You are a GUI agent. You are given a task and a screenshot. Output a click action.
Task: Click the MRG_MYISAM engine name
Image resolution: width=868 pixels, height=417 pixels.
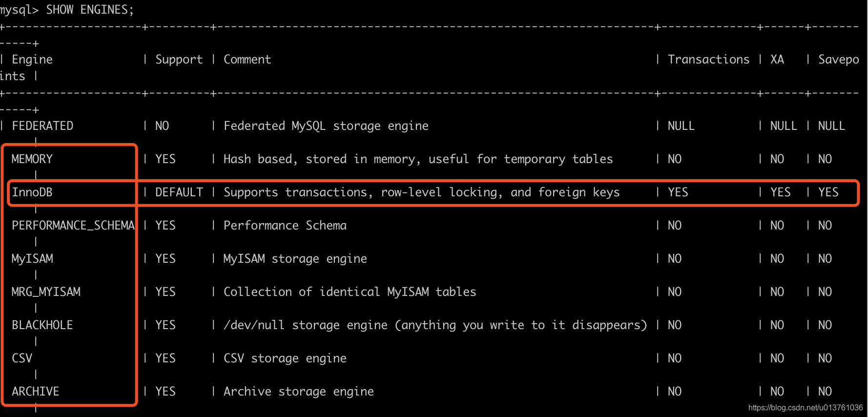46,292
